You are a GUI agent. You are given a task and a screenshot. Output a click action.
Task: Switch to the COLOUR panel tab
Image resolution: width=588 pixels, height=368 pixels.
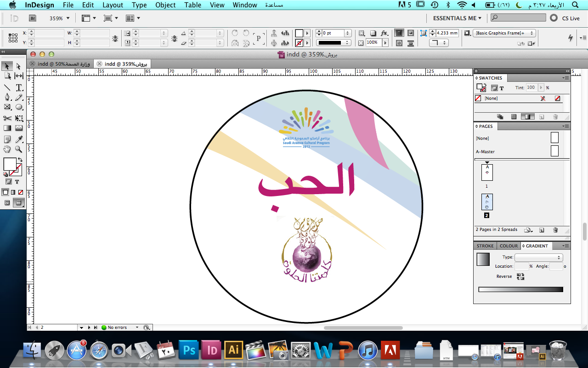click(509, 246)
